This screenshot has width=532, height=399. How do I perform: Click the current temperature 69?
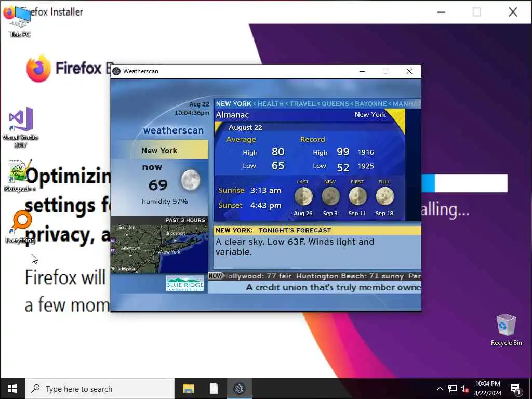(x=158, y=185)
